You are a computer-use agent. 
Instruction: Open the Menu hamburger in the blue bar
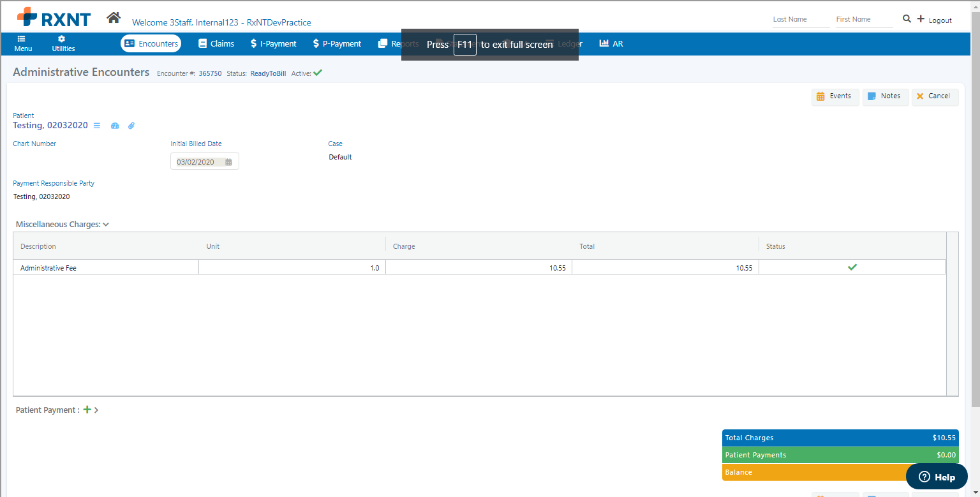click(23, 43)
